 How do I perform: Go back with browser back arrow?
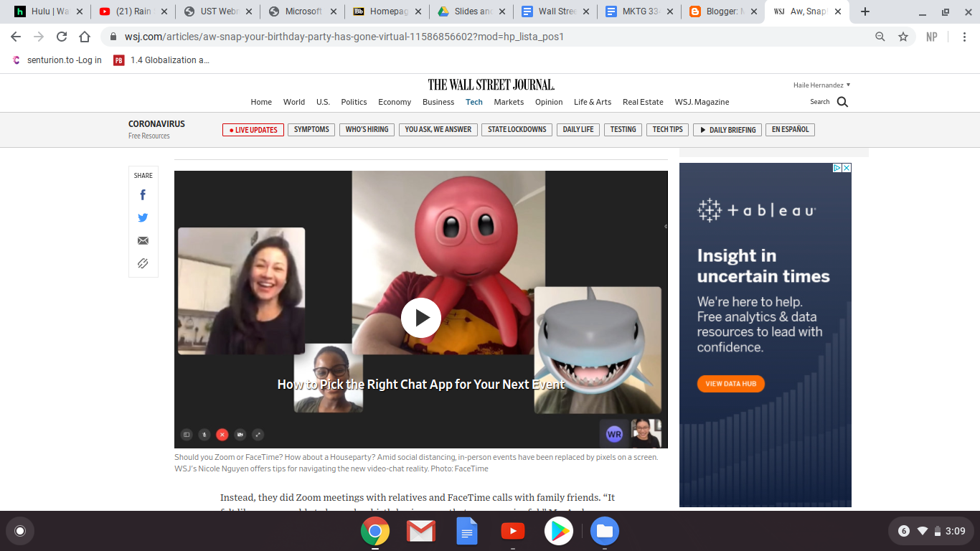click(x=16, y=37)
